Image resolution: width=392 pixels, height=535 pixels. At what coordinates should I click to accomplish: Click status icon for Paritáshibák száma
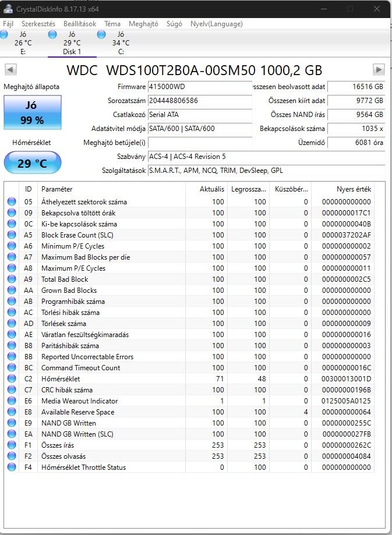click(x=12, y=346)
